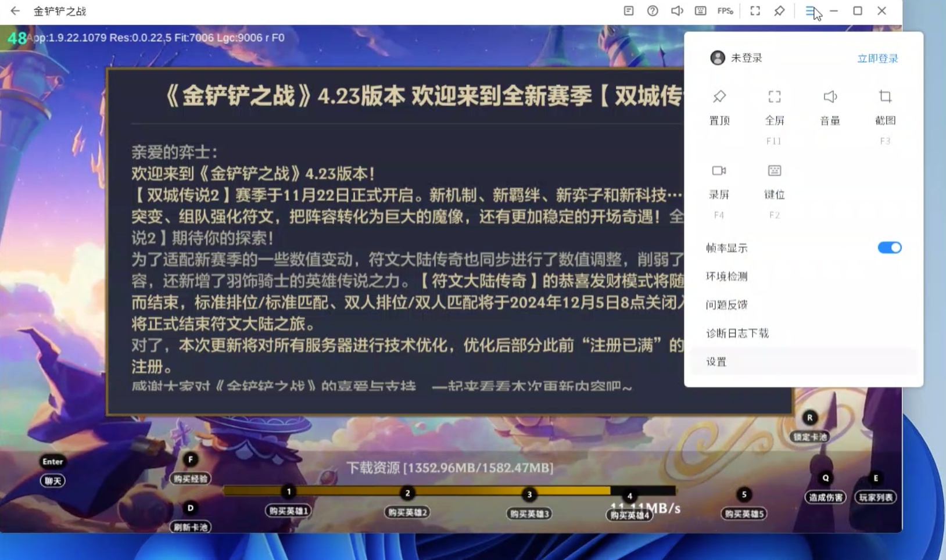The width and height of the screenshot is (946, 560).
Task: Click the title bar speaker volume icon
Action: (x=677, y=11)
